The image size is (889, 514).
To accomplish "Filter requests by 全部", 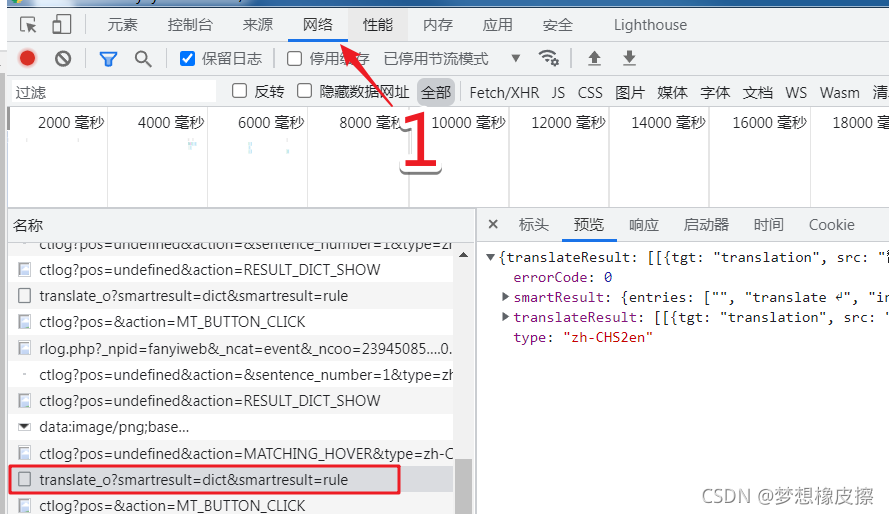I will (x=436, y=92).
